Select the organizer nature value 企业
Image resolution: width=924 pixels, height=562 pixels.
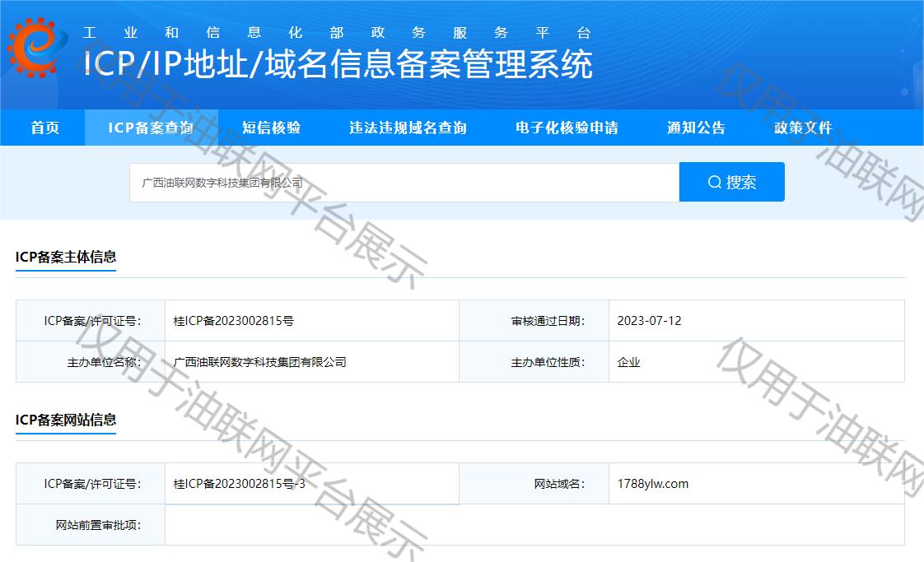[x=629, y=362]
